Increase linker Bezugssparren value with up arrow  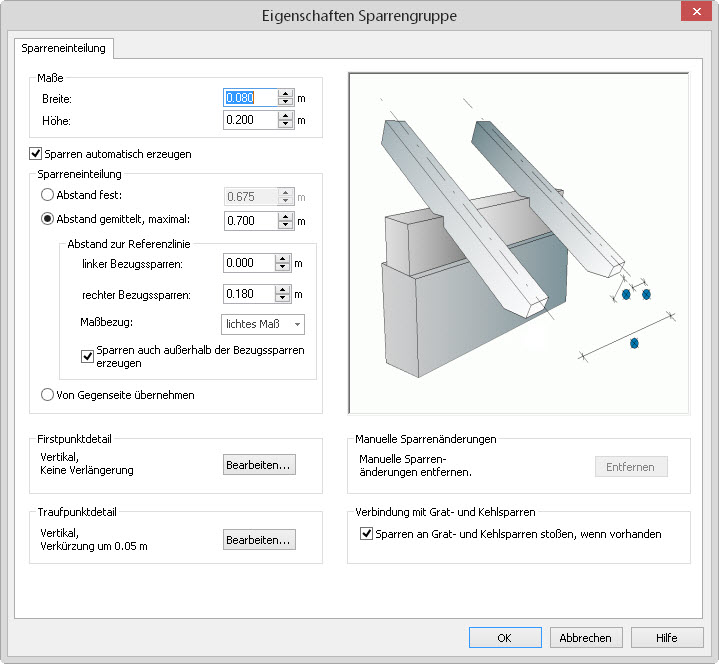tap(282, 259)
